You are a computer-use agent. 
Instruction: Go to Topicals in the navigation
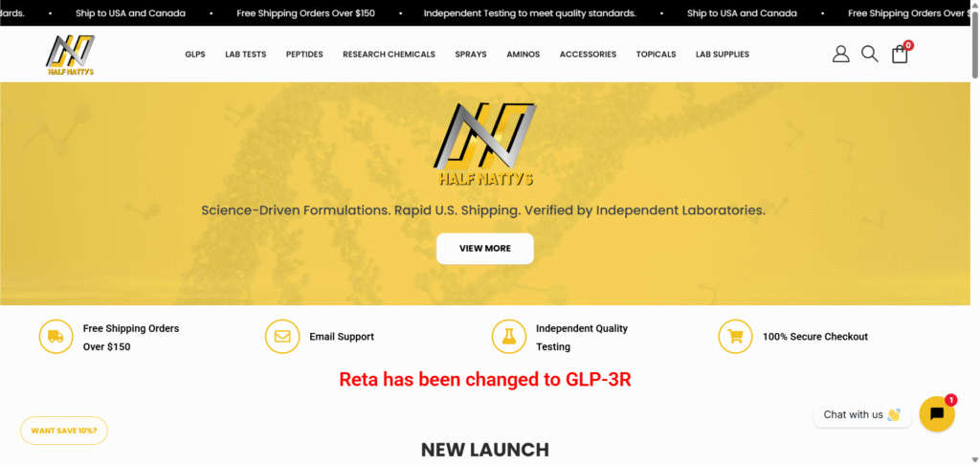(x=656, y=55)
